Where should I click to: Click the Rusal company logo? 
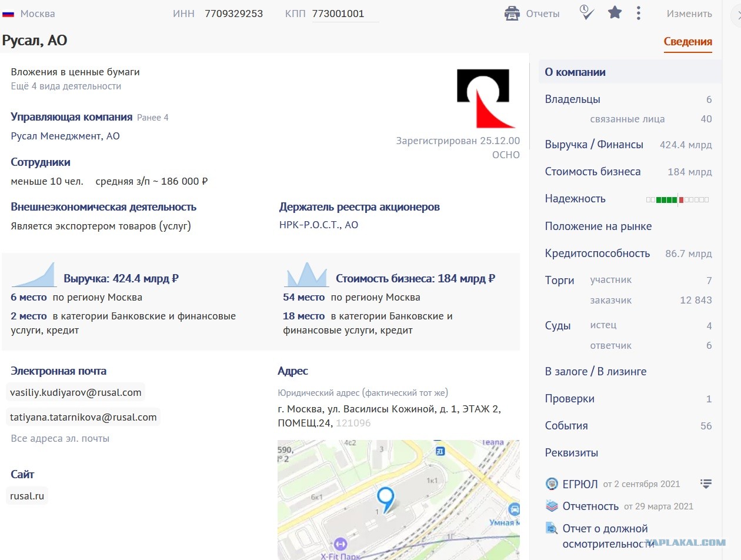(486, 98)
